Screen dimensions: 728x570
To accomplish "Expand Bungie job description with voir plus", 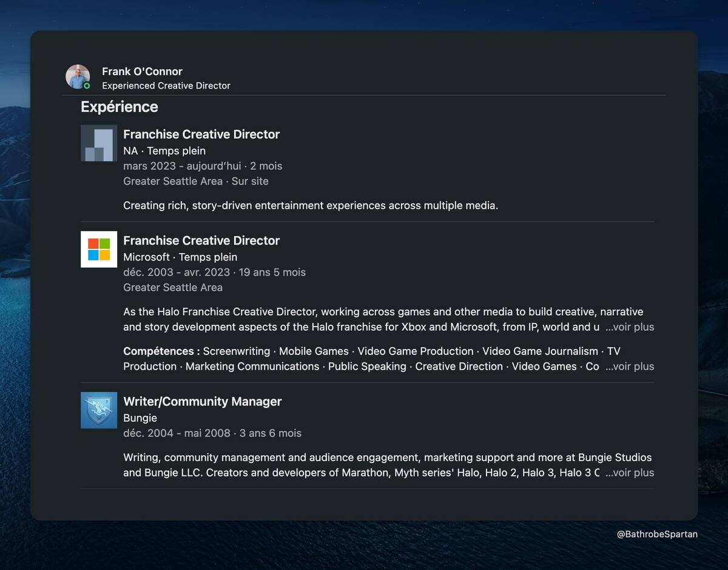I will tap(630, 472).
